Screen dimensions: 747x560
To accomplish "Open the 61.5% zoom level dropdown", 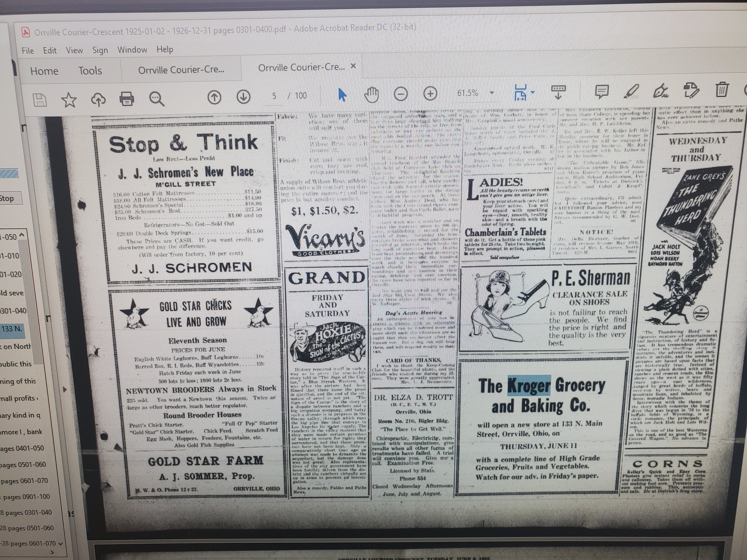I will (x=492, y=92).
